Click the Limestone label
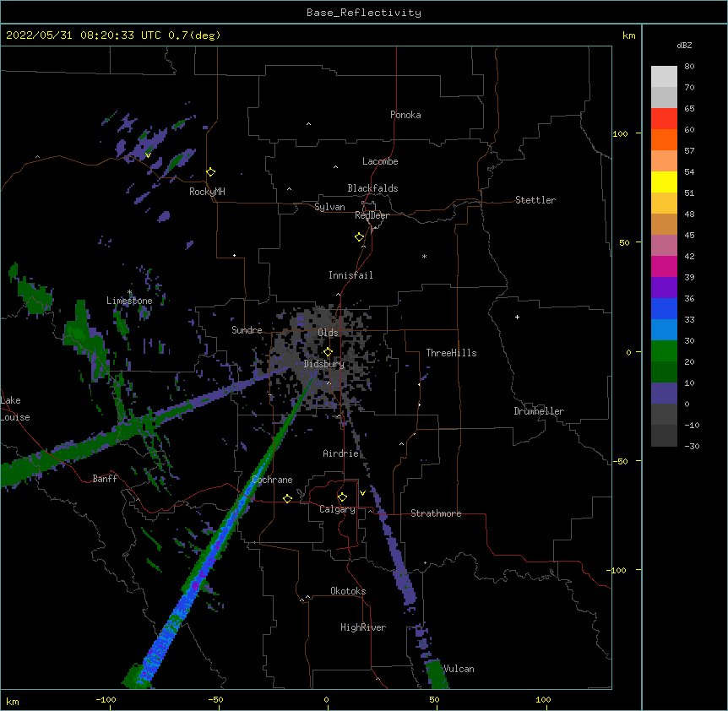The image size is (728, 711). click(x=129, y=301)
